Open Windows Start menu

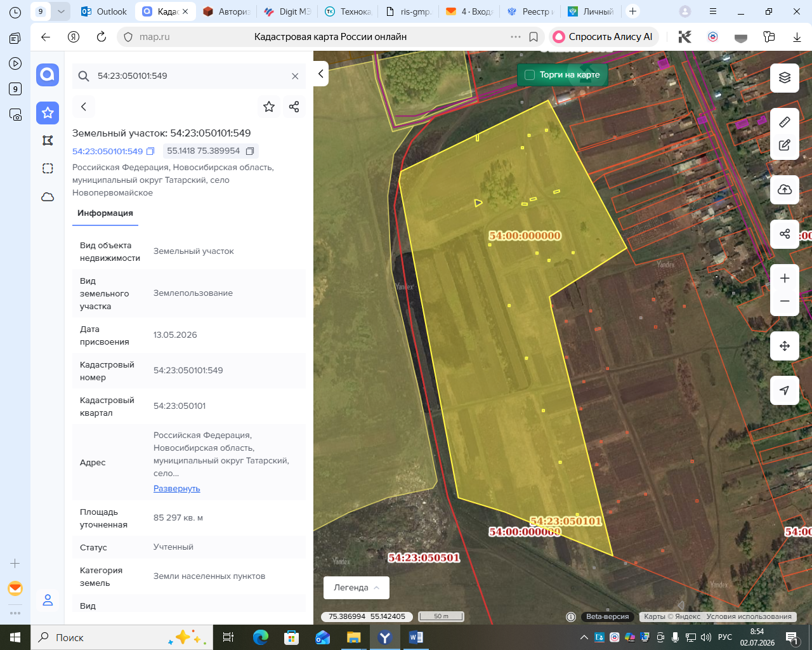(x=15, y=637)
